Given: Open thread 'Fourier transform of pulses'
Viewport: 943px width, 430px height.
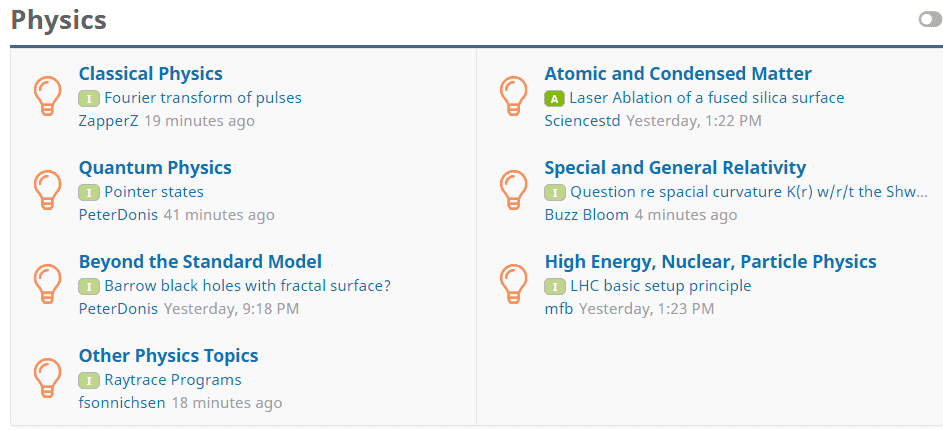Looking at the screenshot, I should 202,98.
